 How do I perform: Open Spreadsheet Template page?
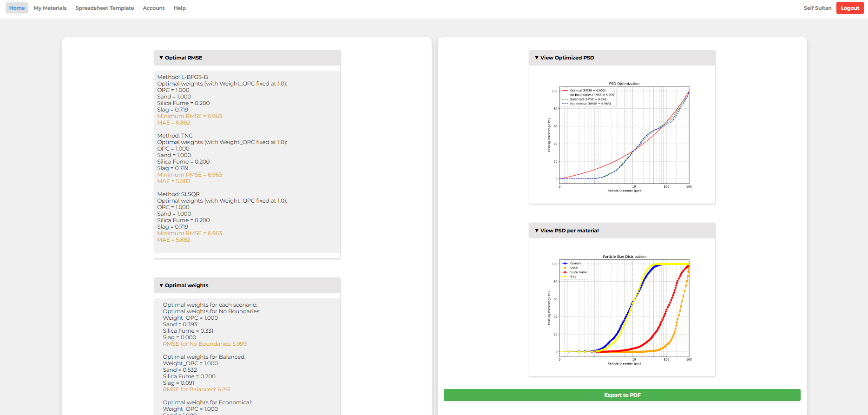[x=105, y=8]
